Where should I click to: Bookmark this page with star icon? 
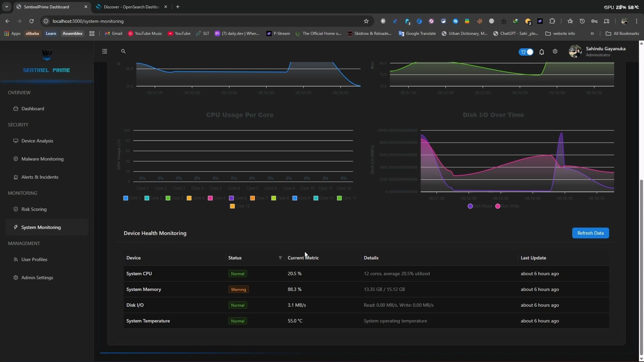click(366, 21)
